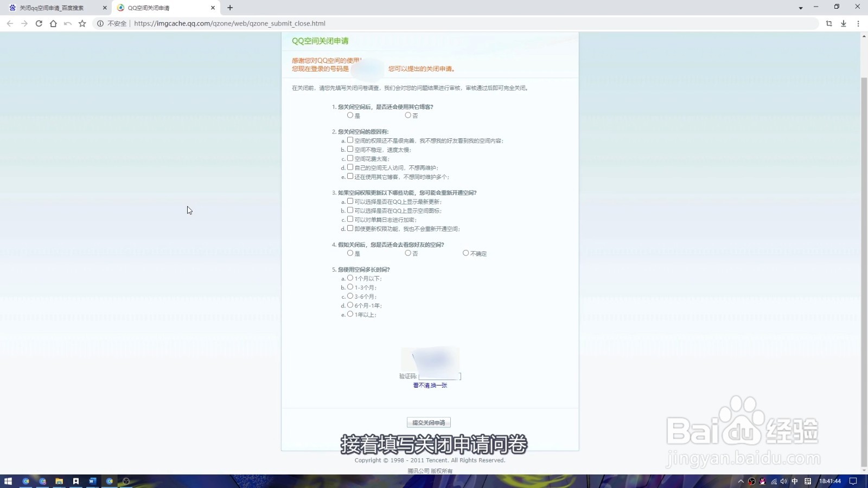Open the Windows notification center

pyautogui.click(x=853, y=481)
